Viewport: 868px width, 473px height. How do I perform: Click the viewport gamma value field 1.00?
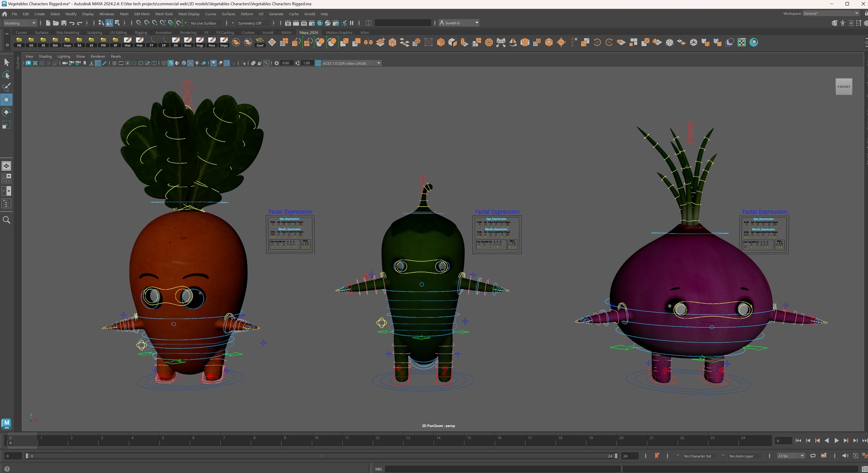tap(307, 63)
